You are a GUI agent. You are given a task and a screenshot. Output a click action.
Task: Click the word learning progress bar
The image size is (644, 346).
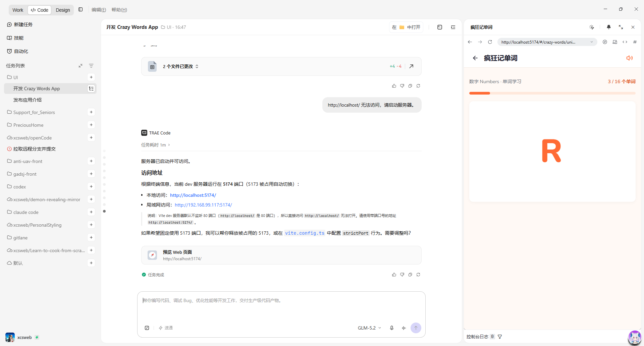[x=552, y=93]
